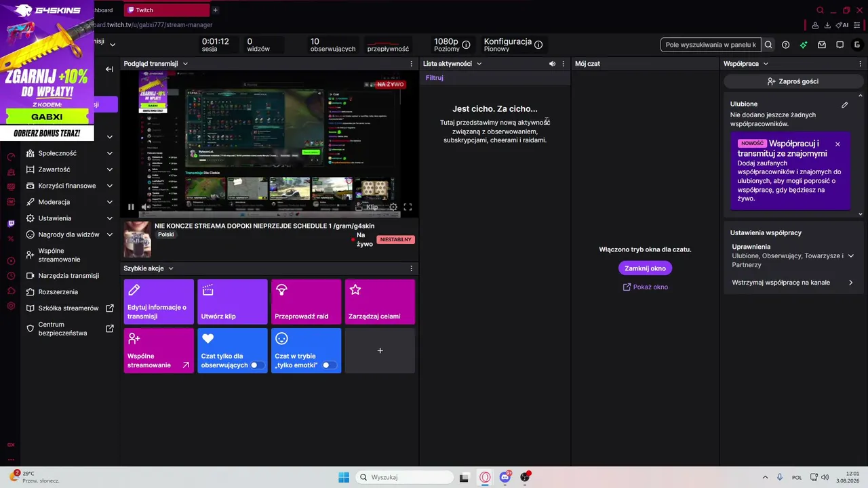Open Rozszerzenia in the sidebar
The height and width of the screenshot is (488, 868).
click(x=68, y=292)
